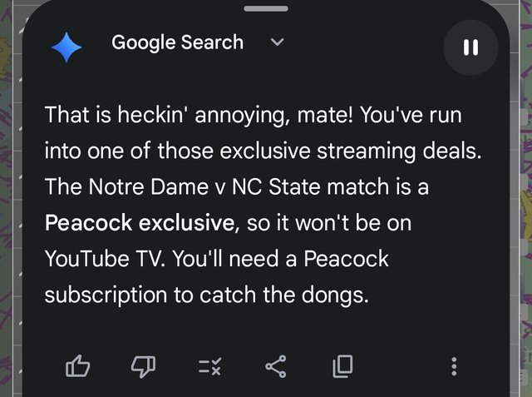Tap the thumbs up icon

(77, 365)
